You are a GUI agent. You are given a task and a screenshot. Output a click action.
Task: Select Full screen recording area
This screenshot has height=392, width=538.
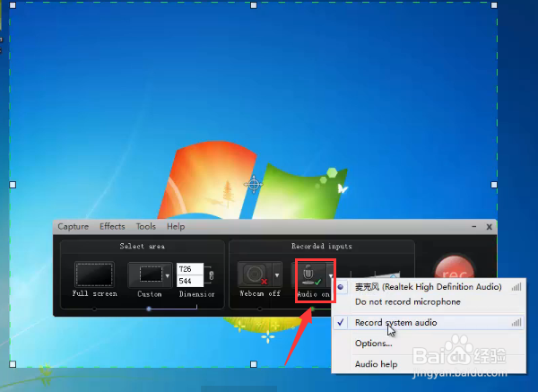pyautogui.click(x=94, y=274)
